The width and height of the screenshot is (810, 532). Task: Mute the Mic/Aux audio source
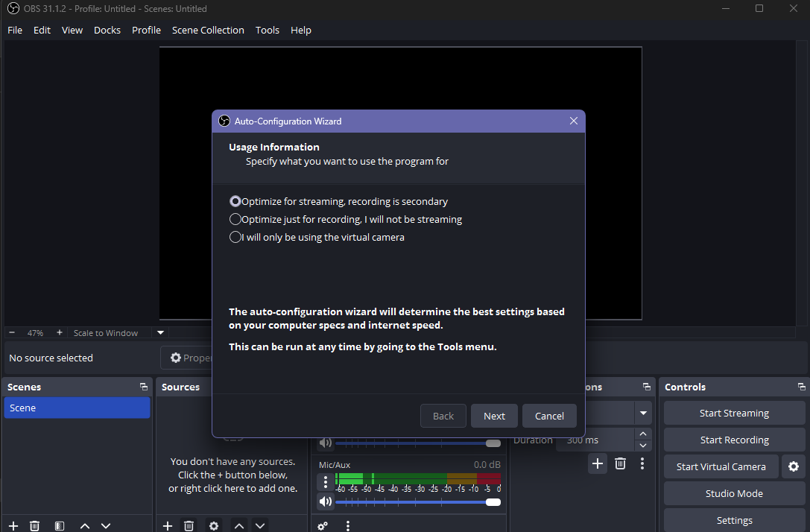click(x=325, y=501)
